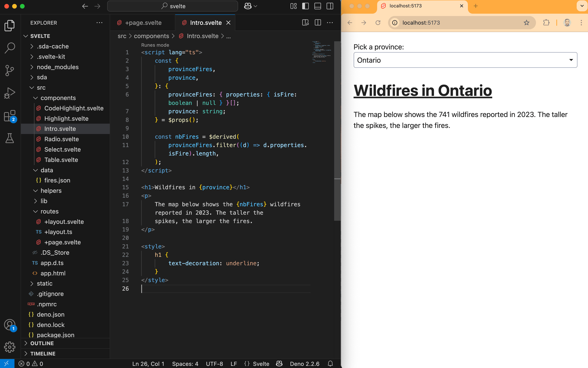Screen dimensions: 588x368
Task: Expand the node_modules folder
Action: pos(58,67)
